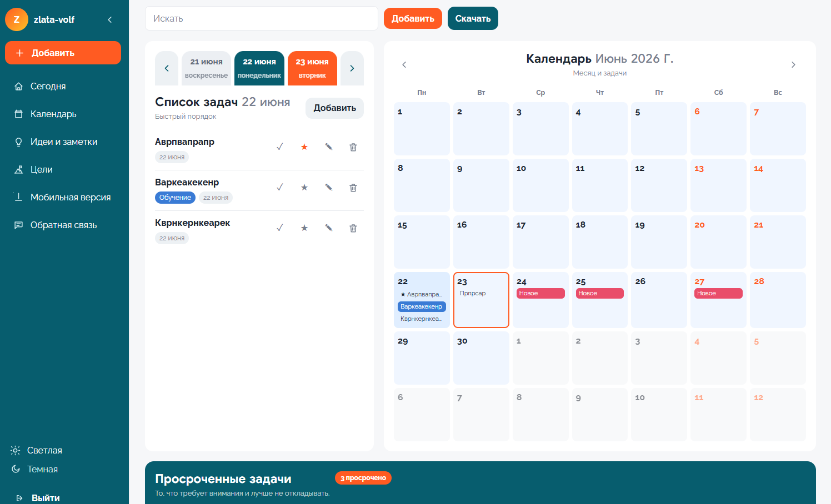Click trash icon for Кврнкернкеарек task

353,228
